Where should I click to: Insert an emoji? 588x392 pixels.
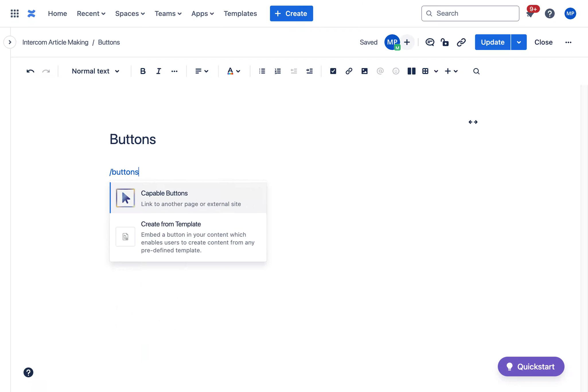(396, 71)
